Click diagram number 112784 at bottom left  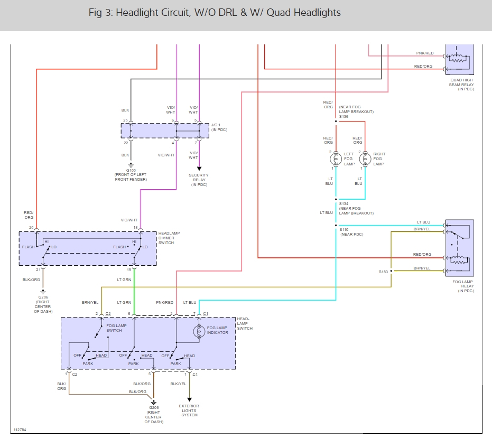pos(19,430)
